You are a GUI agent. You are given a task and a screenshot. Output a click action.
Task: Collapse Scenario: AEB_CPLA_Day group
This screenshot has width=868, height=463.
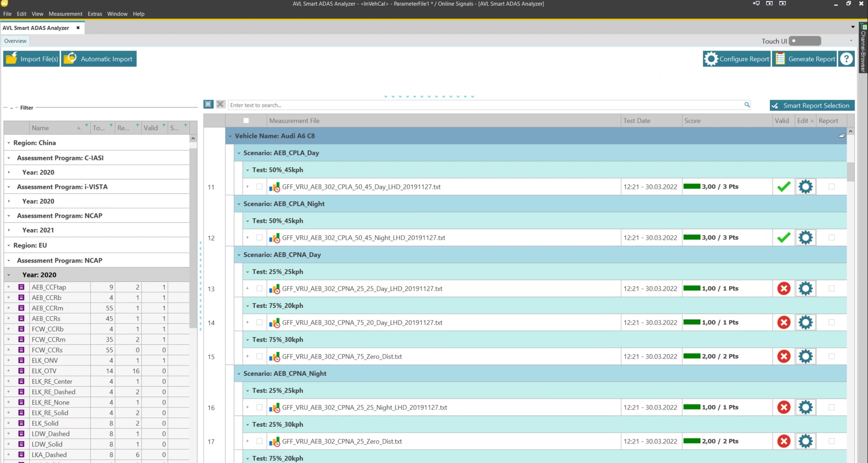point(239,153)
